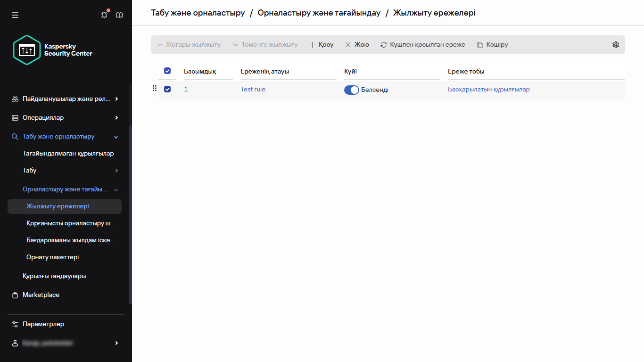Click the hamburger menu icon
The height and width of the screenshot is (362, 644).
15,15
